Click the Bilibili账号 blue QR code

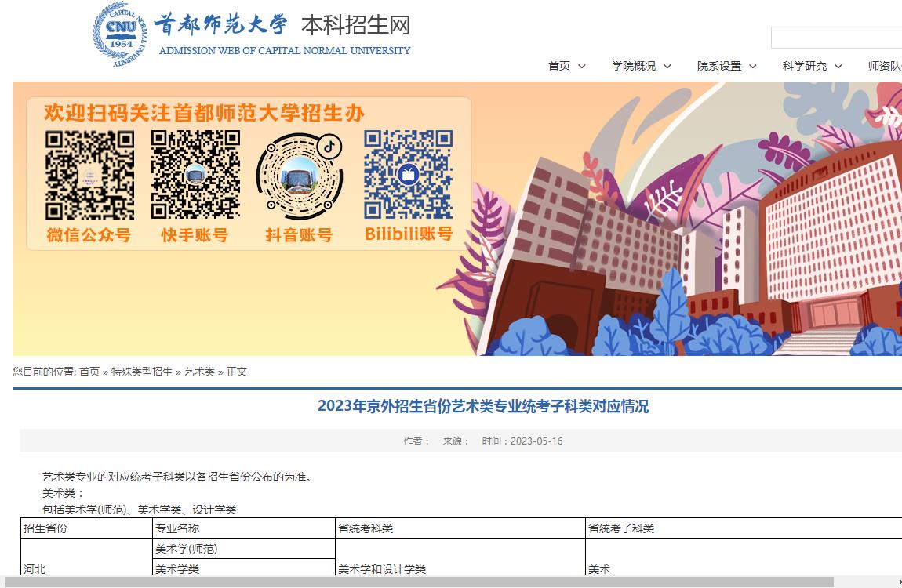click(408, 175)
